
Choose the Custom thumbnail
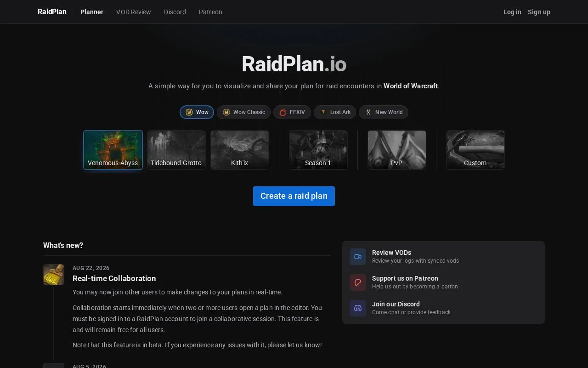[475, 150]
